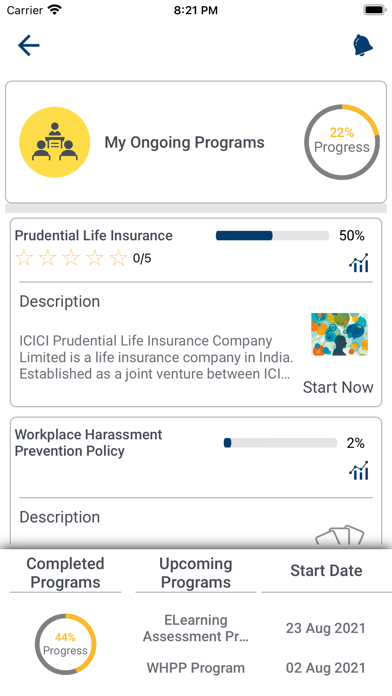
Task: Click the 2% progress bar
Action: tap(280, 443)
